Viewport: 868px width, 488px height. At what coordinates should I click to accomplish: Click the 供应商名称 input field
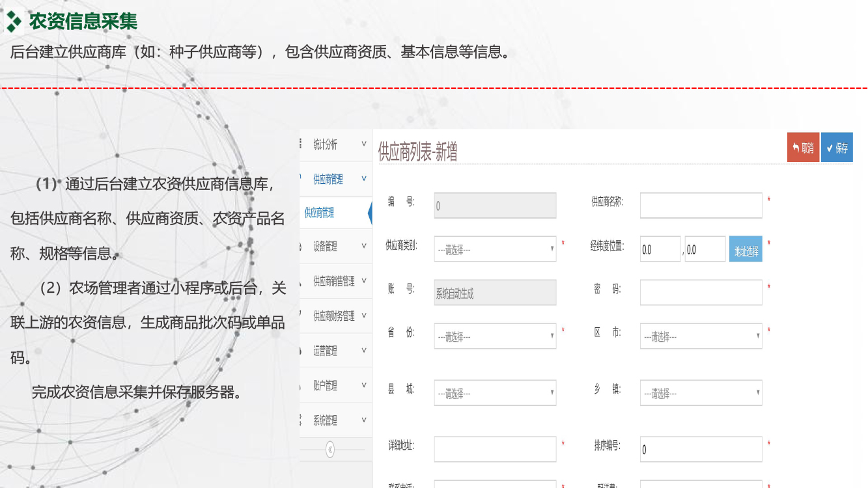pyautogui.click(x=701, y=206)
